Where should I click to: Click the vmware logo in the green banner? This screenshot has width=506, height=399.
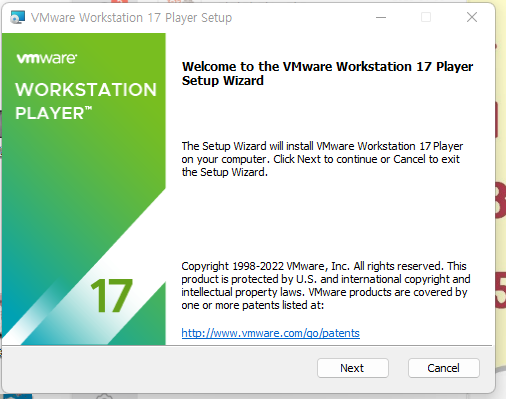pyautogui.click(x=47, y=58)
